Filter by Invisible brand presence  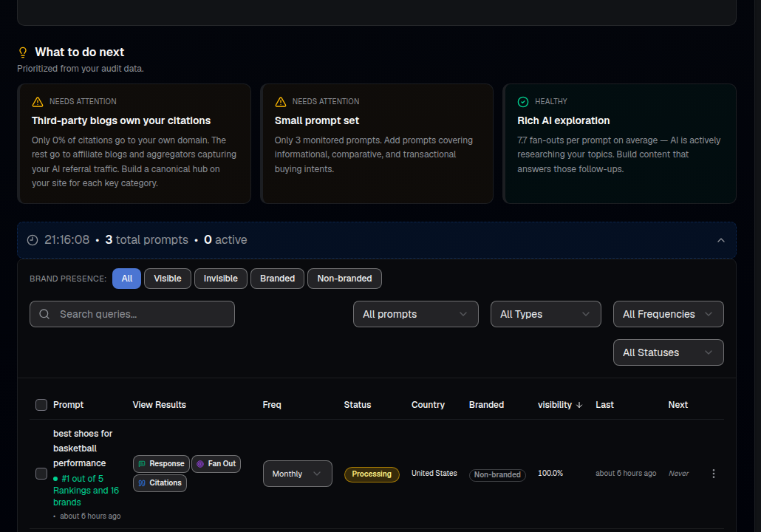tap(221, 279)
